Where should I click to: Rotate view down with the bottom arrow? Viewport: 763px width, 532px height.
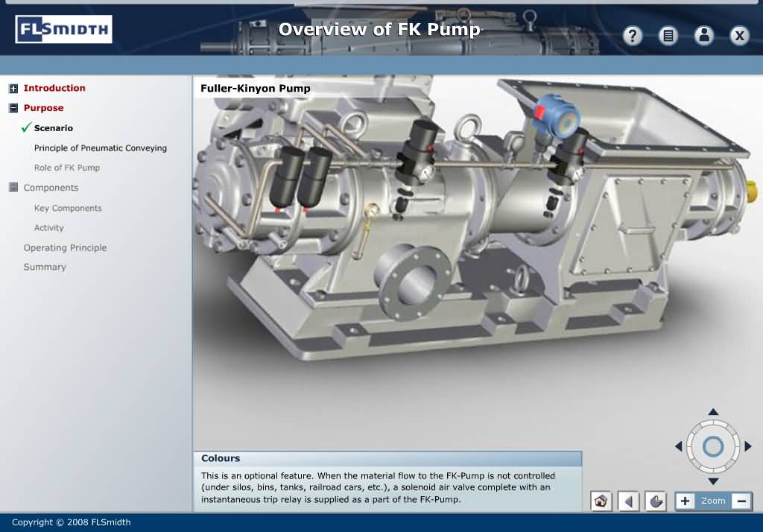(713, 481)
